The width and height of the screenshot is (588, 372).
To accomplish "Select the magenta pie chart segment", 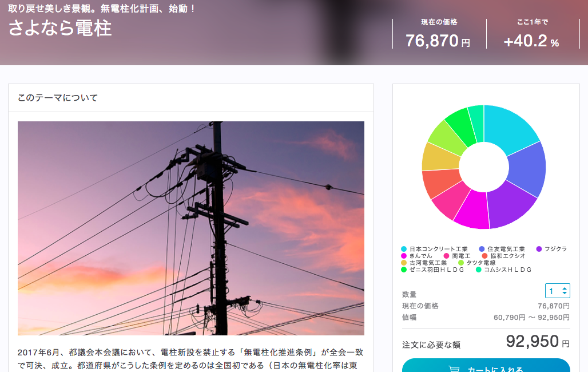I will (x=473, y=210).
